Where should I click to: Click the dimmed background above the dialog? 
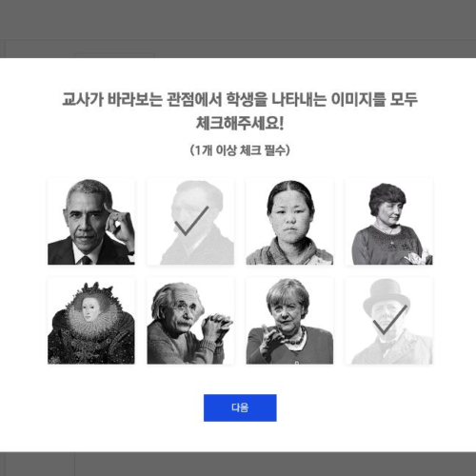tap(238, 29)
